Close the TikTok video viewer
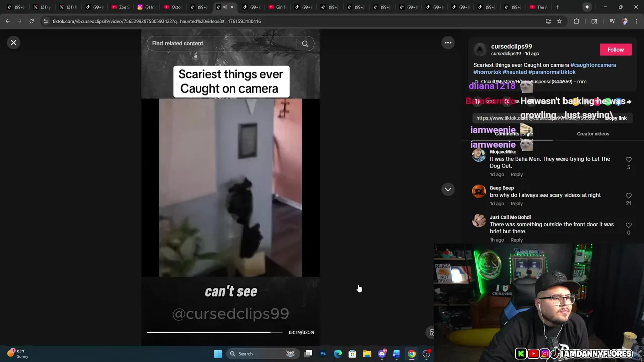The height and width of the screenshot is (362, 644). pyautogui.click(x=14, y=43)
